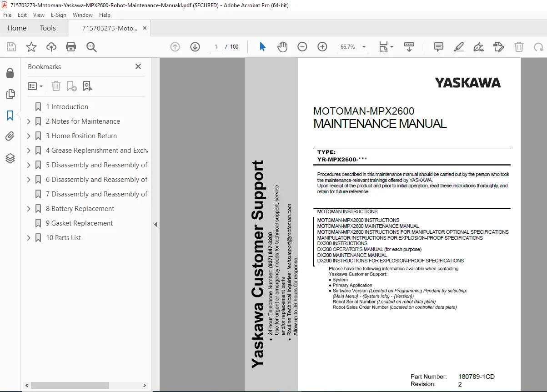Expand the 6 Disassembly and Reassembly bookmark
Image resolution: width=547 pixels, height=392 pixels.
29,180
